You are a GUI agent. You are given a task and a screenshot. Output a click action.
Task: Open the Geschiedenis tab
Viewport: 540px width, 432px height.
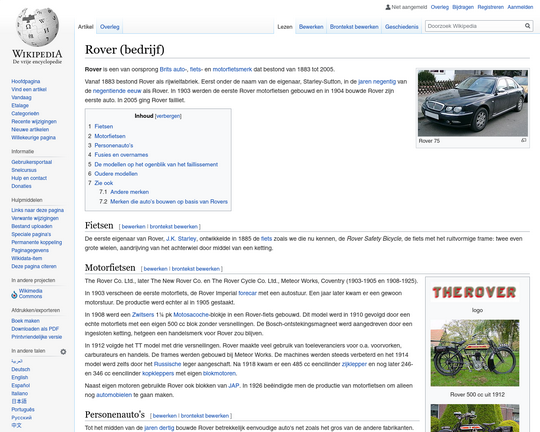point(402,27)
